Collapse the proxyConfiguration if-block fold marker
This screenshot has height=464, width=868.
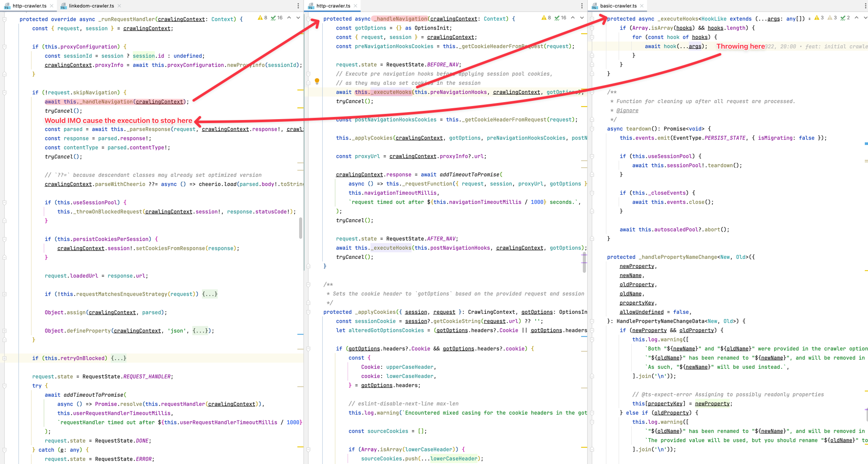(4, 47)
